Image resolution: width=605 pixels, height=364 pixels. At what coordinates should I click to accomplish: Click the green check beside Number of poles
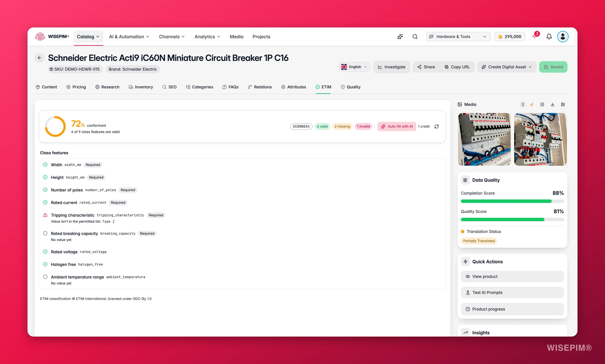tap(45, 190)
